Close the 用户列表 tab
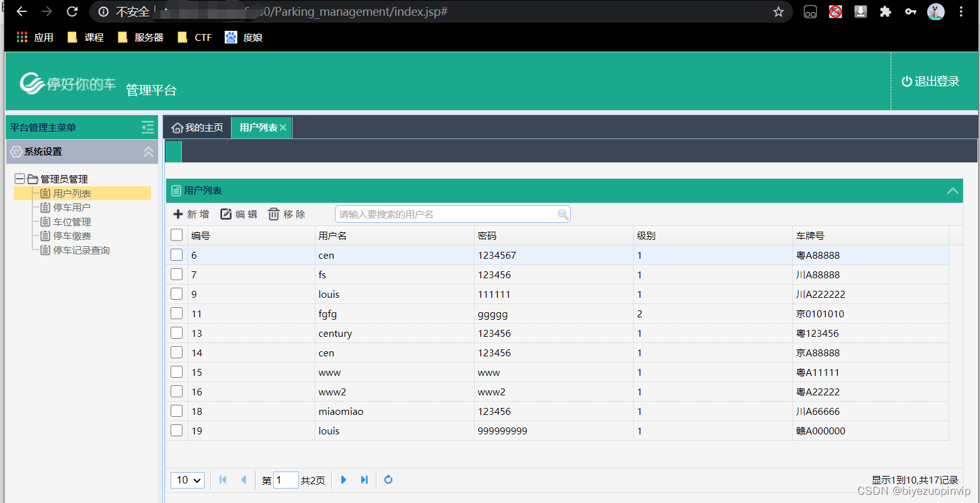 point(283,128)
